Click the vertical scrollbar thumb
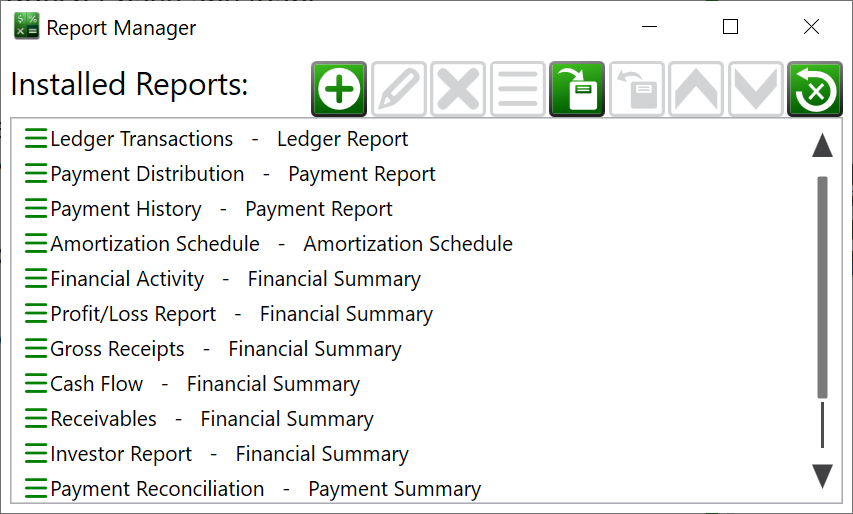This screenshot has width=853, height=514. [x=822, y=287]
